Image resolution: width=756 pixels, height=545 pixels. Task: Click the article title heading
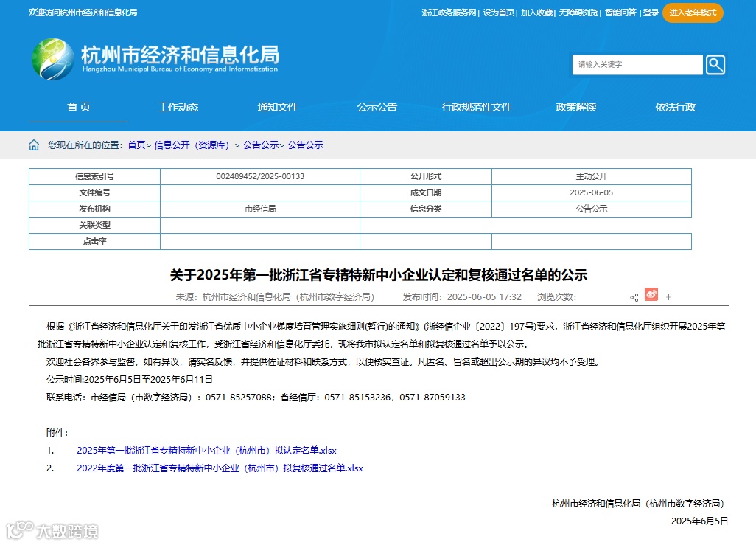(379, 275)
